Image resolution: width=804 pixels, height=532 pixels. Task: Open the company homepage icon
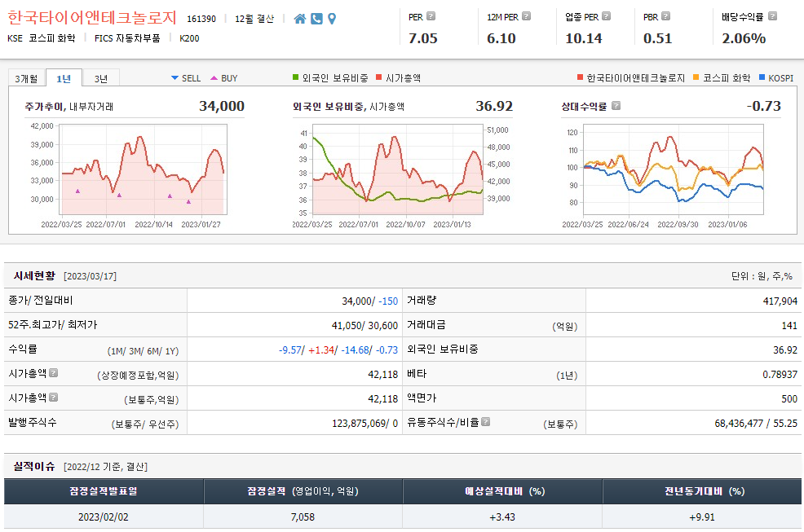(300, 19)
